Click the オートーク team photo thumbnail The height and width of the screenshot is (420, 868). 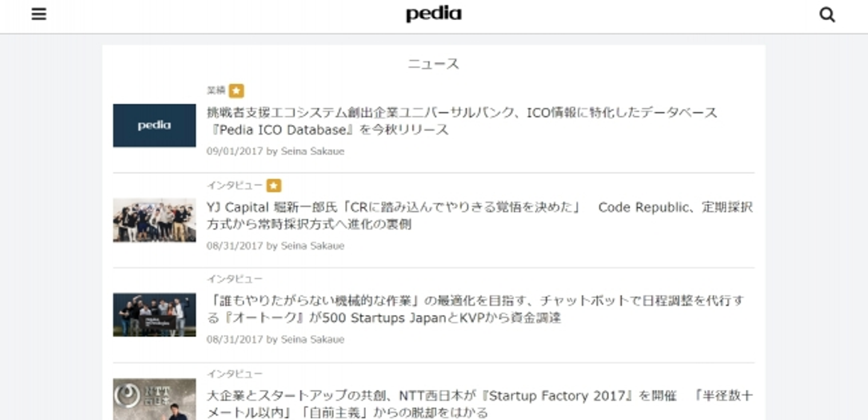[x=154, y=314]
